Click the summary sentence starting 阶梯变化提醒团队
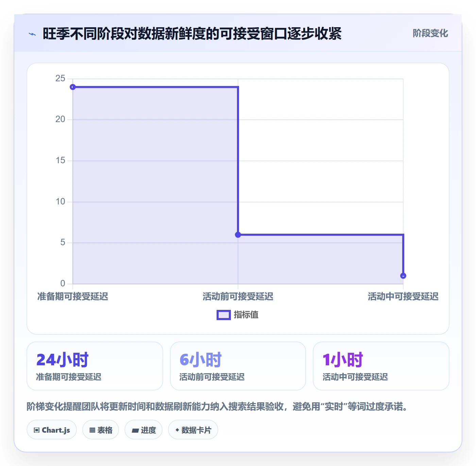The width and height of the screenshot is (476, 466). coord(217,406)
